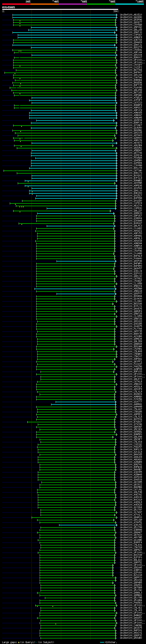The image size is (146, 644).
Task: Select hit label UniRef100_A9NX65
Action: (131, 113)
